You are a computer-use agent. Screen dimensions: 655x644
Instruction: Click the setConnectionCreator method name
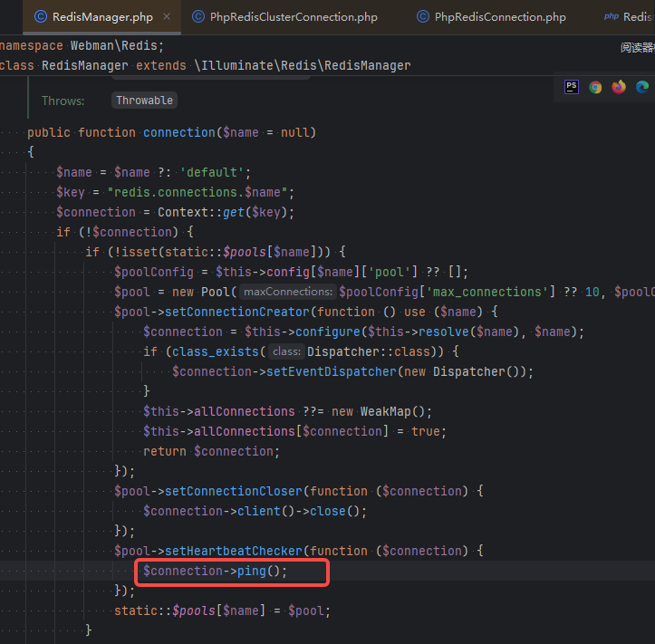[237, 312]
